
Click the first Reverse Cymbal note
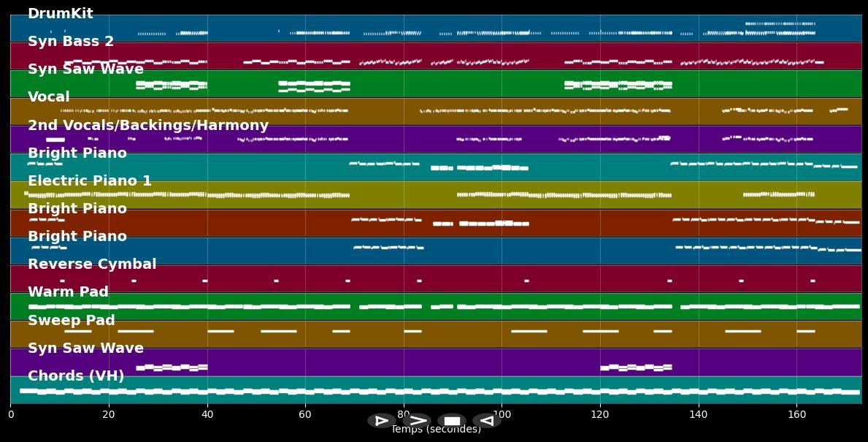[62, 281]
